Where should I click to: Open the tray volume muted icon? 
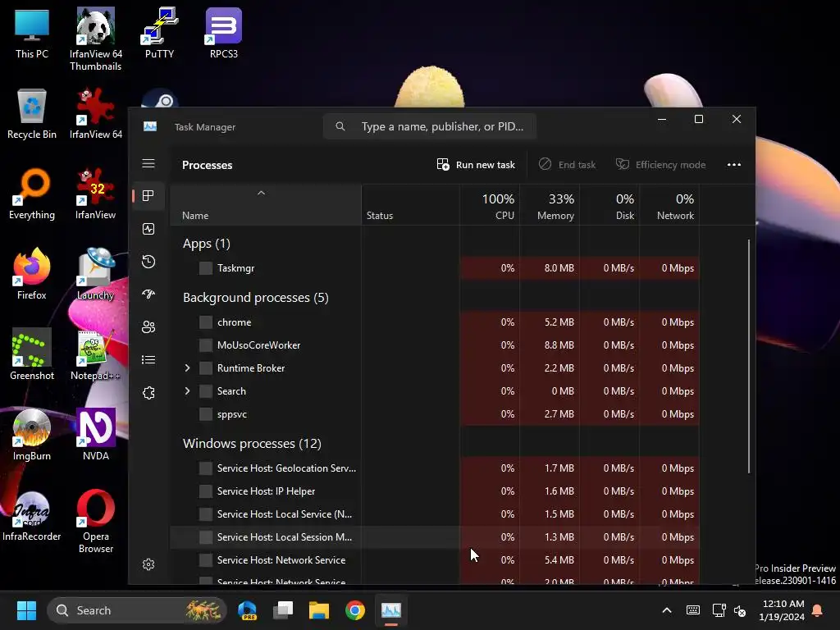740,610
